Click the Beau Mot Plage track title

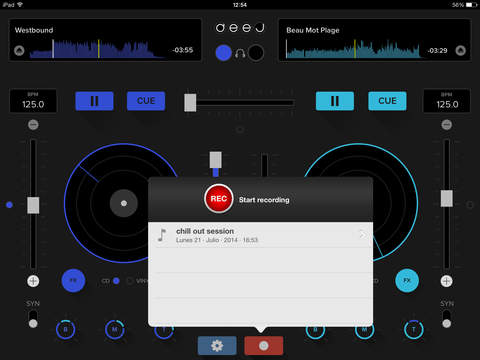click(313, 30)
